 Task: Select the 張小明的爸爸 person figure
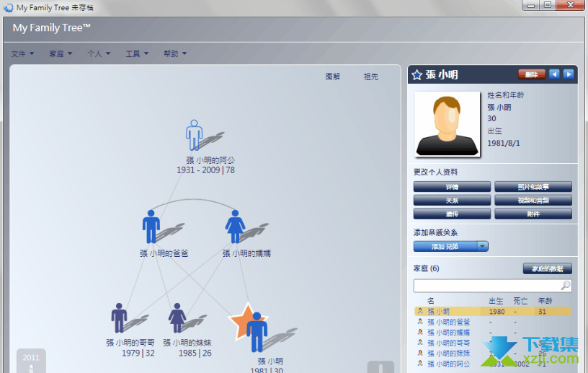(x=151, y=227)
